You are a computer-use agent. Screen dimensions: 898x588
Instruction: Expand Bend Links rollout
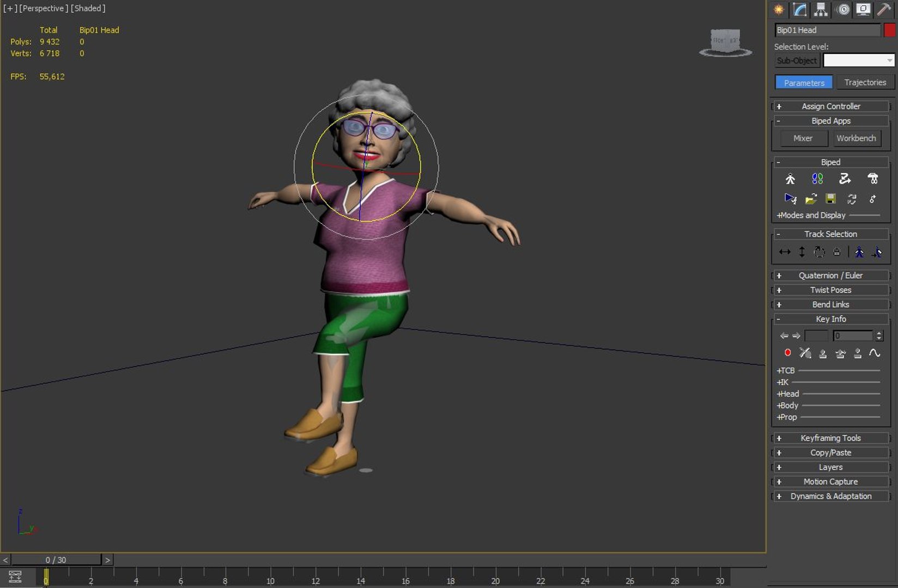tap(831, 304)
